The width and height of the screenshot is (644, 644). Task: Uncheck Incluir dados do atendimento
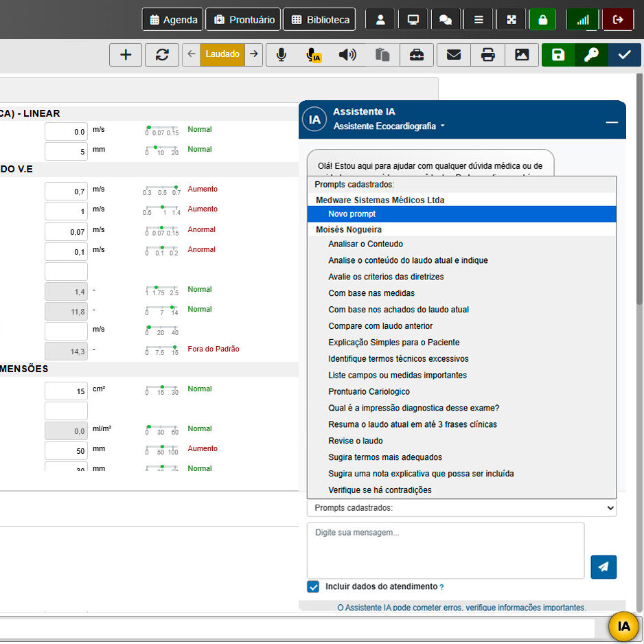(314, 587)
